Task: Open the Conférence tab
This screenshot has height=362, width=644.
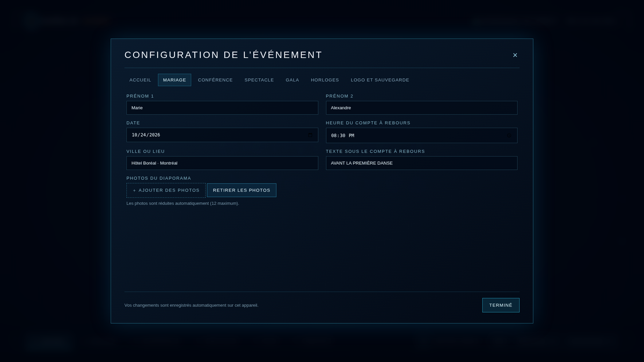Action: point(215,80)
